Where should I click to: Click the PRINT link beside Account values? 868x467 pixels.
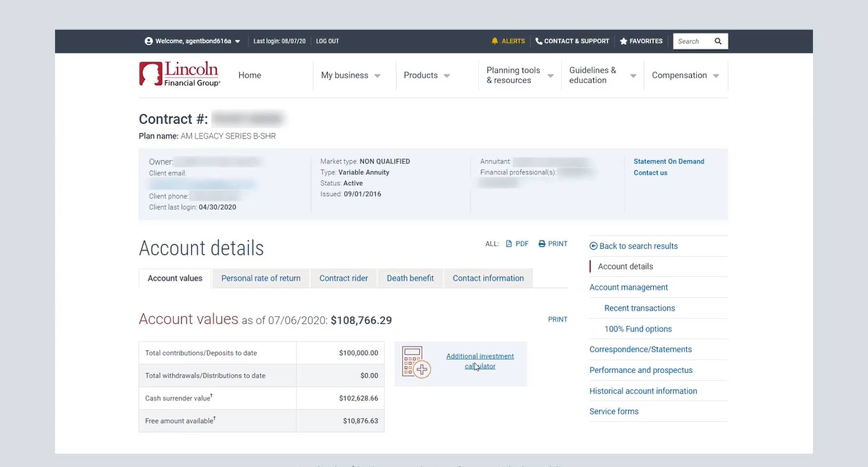pos(558,319)
